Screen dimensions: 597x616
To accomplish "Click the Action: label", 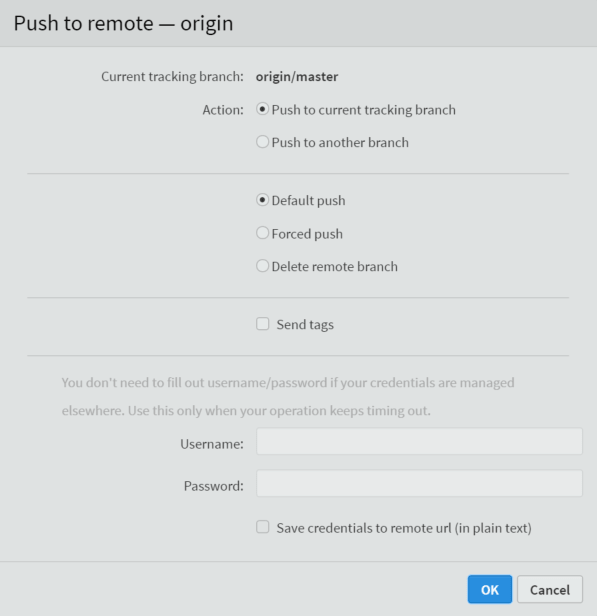I will (223, 110).
